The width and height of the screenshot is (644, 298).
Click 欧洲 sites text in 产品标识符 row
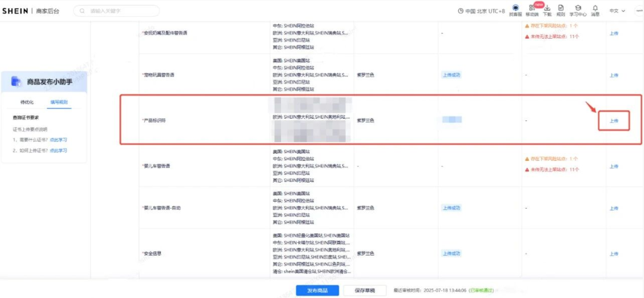[x=312, y=117]
